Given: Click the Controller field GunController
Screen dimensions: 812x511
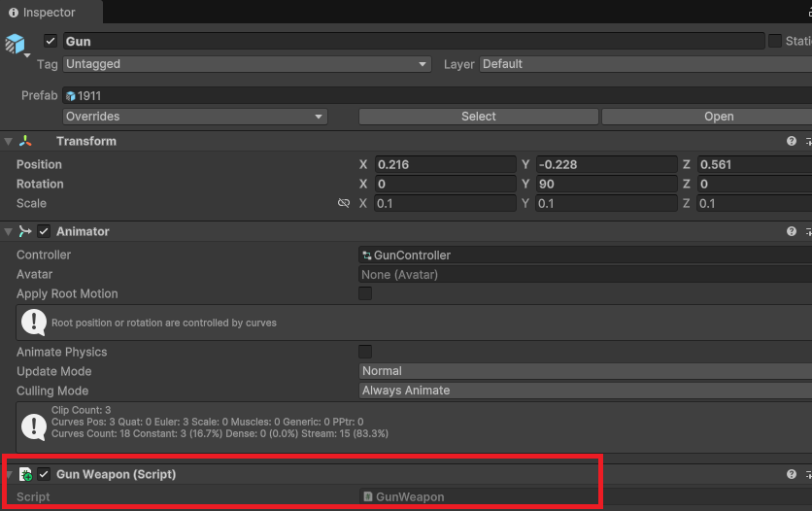Looking at the screenshot, I should click(585, 255).
